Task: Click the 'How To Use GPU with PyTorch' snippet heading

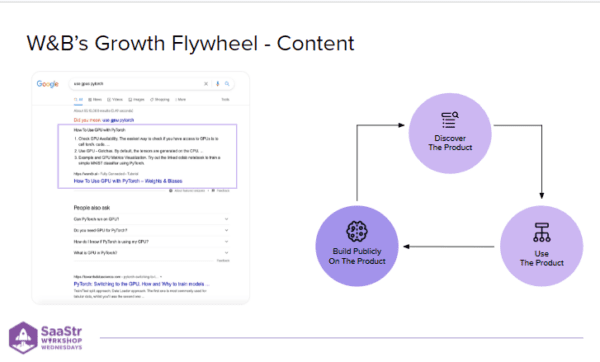Action: 99,130
